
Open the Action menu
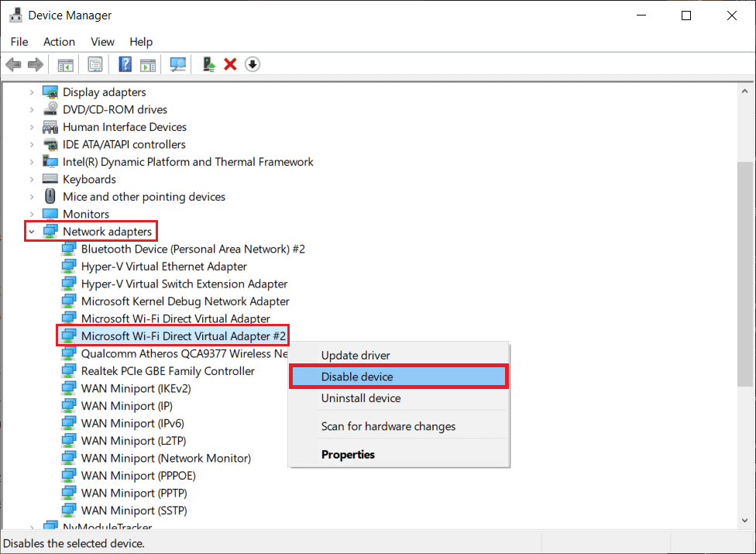click(x=59, y=42)
